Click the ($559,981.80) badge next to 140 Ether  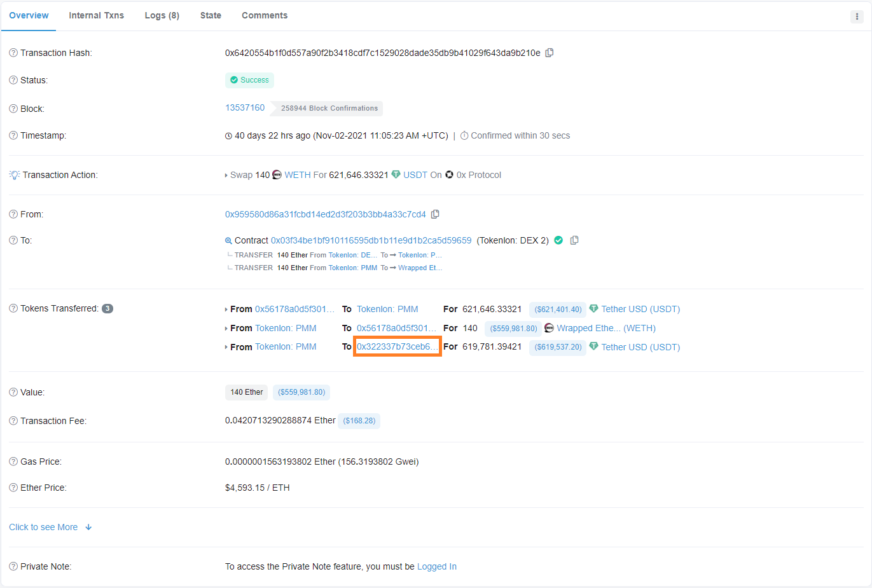(x=301, y=392)
